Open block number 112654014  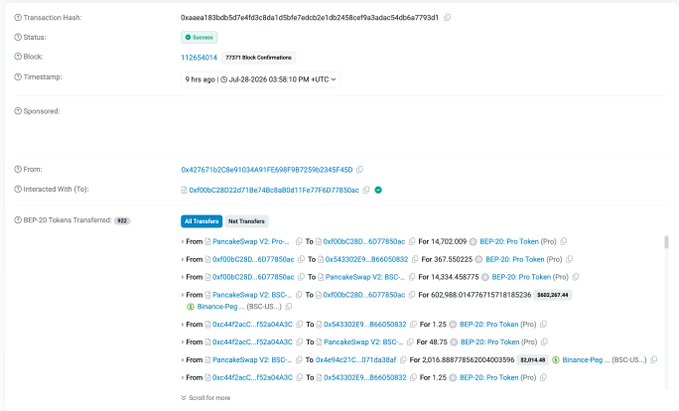click(199, 58)
